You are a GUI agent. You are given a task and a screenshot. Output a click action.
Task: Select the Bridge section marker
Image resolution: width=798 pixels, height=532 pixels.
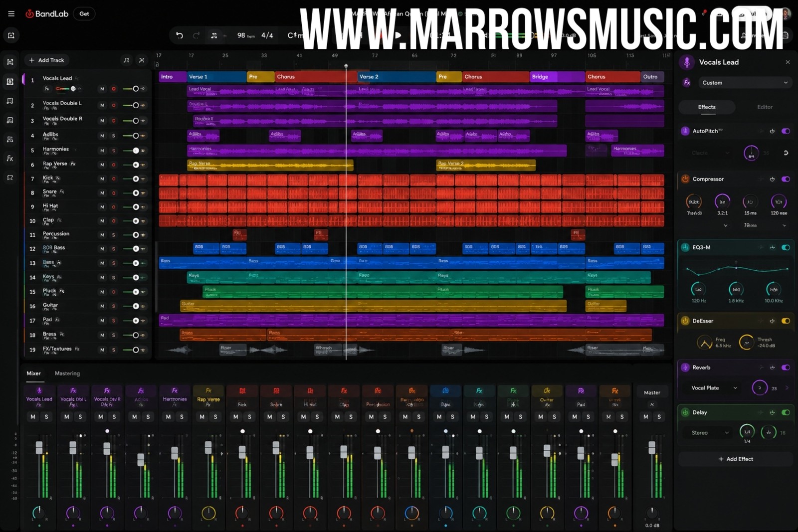(x=557, y=77)
